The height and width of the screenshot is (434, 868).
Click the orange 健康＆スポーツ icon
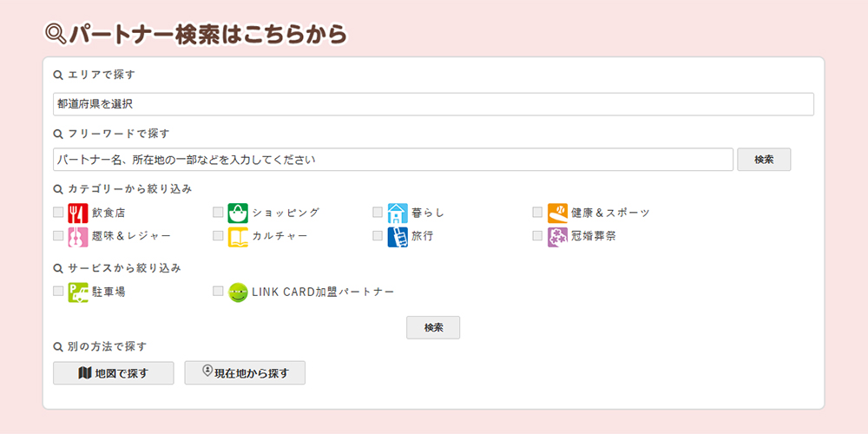(x=557, y=213)
